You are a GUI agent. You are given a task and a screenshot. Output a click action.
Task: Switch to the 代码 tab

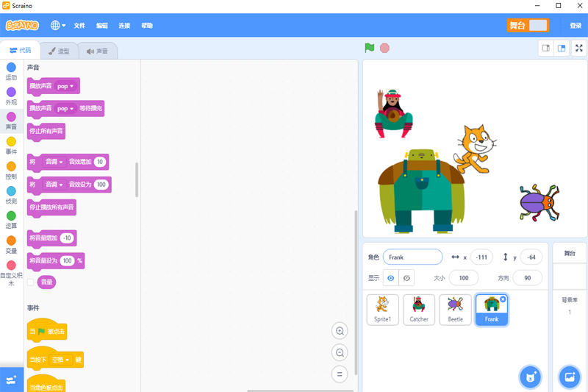tap(21, 50)
